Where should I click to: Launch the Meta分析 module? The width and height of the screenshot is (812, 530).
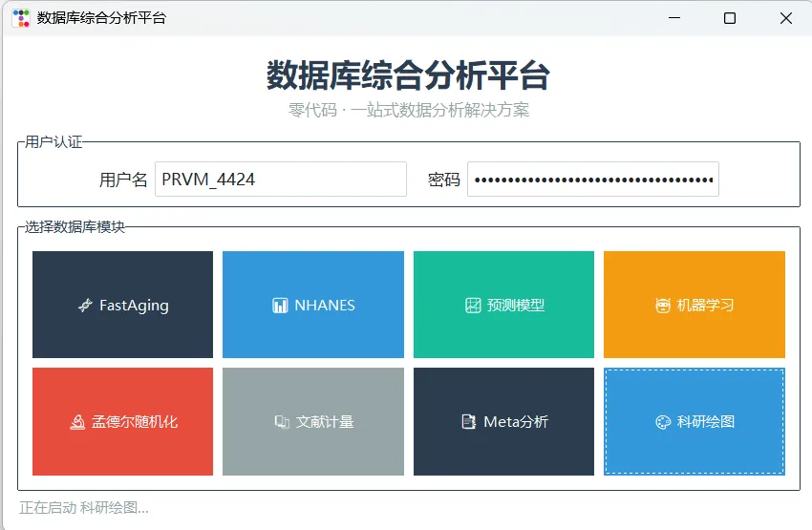tap(503, 422)
